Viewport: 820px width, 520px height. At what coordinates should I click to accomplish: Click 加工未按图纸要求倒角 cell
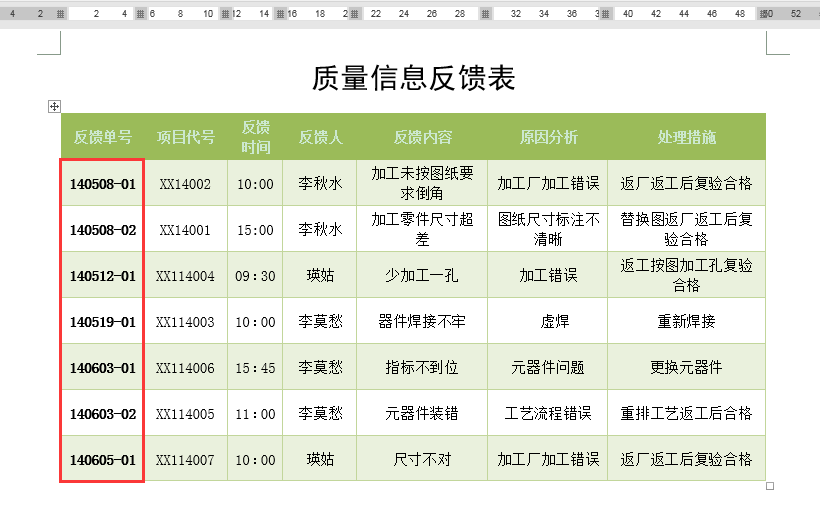(422, 183)
